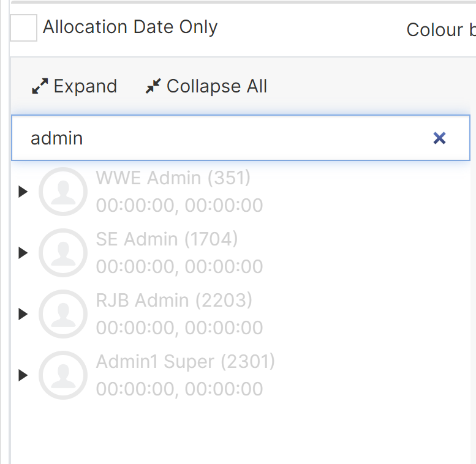The width and height of the screenshot is (476, 464).
Task: Click the SE Admin avatar icon
Action: click(x=63, y=253)
